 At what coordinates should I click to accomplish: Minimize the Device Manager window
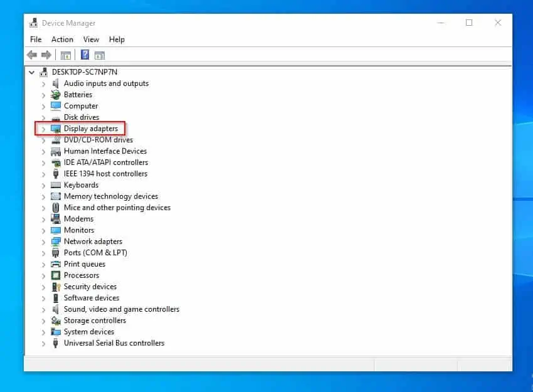pos(441,23)
